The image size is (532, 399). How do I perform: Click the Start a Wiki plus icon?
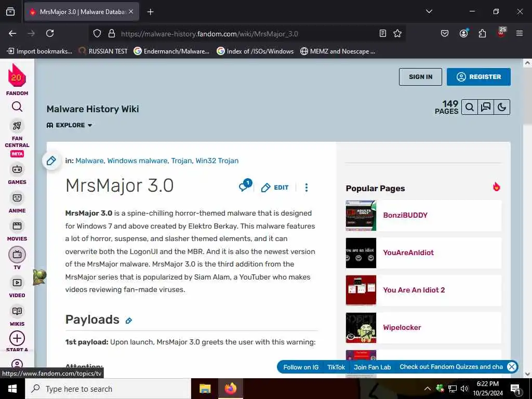pos(17,338)
